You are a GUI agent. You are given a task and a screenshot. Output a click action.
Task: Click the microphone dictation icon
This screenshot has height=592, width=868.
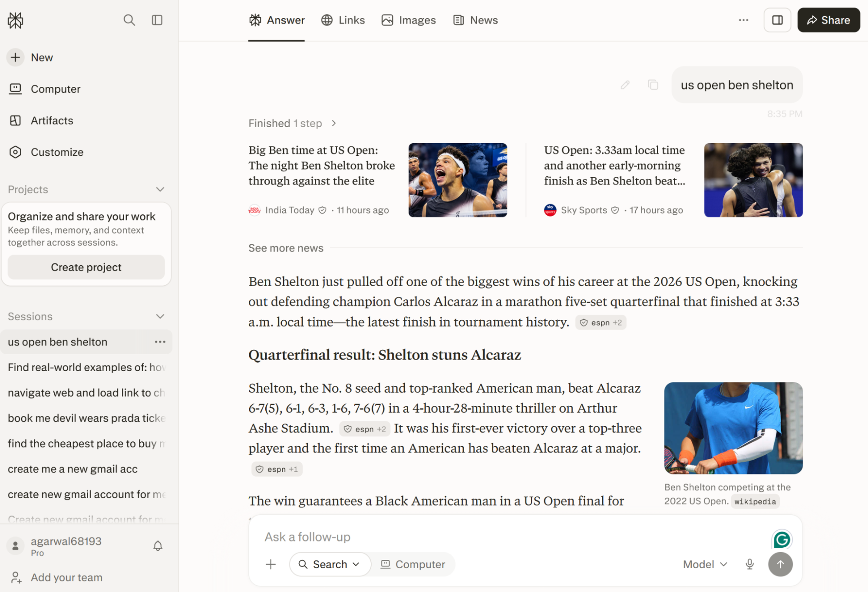coord(749,564)
